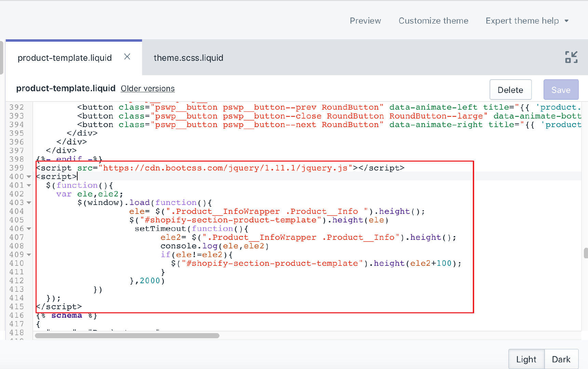This screenshot has height=369, width=588.
Task: Place cursor on 'var ele,ele2;' line
Action: [x=90, y=194]
